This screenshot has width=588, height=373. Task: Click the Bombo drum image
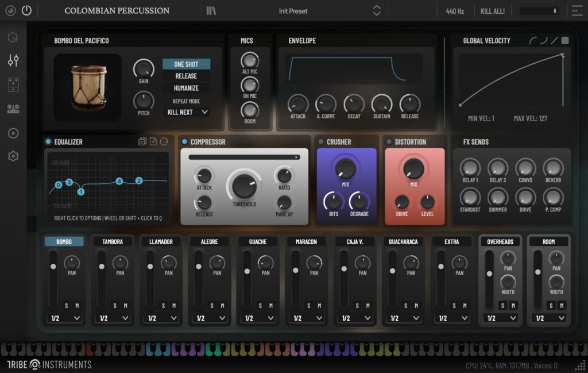point(88,87)
